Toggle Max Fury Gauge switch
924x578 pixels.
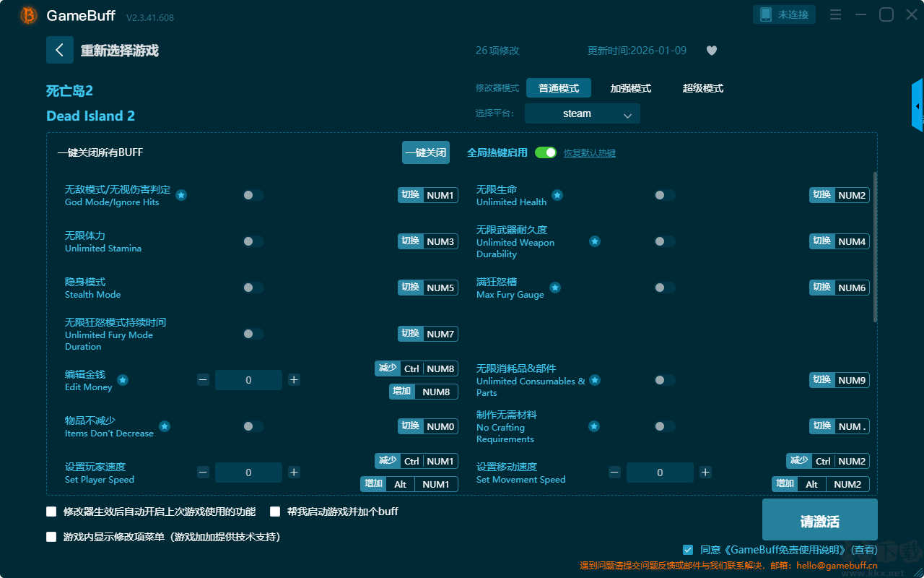click(x=665, y=288)
